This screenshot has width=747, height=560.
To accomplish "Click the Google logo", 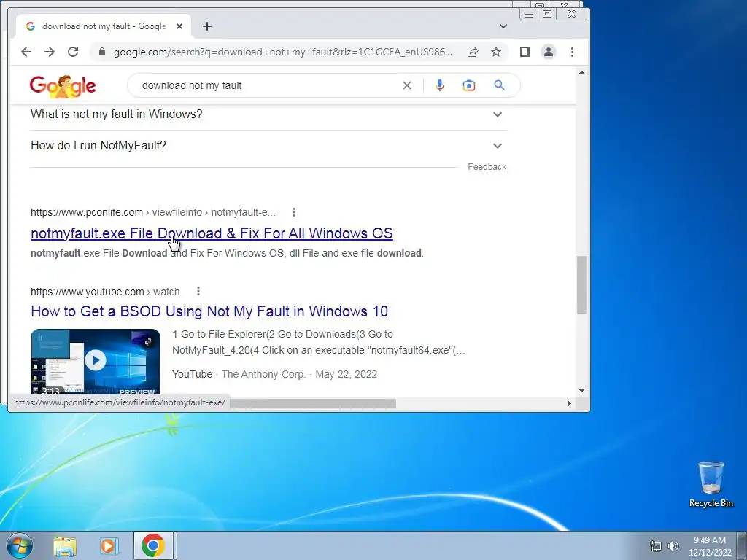I will (x=63, y=86).
